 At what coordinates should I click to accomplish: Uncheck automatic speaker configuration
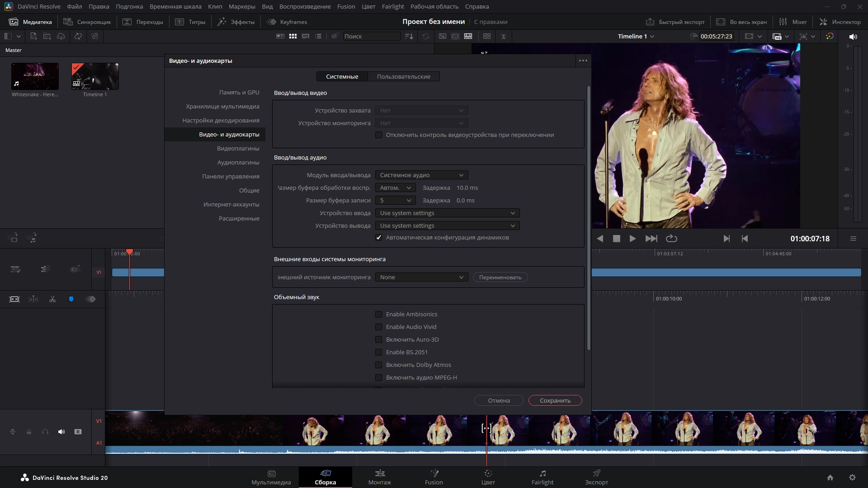(x=379, y=238)
